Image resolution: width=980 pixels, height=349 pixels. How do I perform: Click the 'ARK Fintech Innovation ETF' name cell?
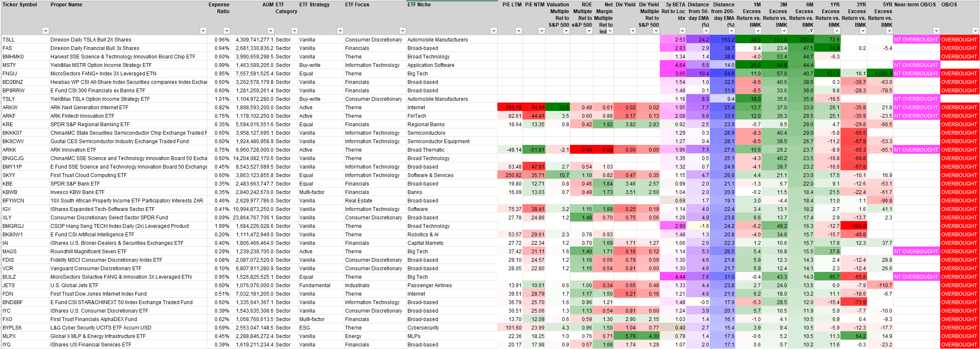128,116
